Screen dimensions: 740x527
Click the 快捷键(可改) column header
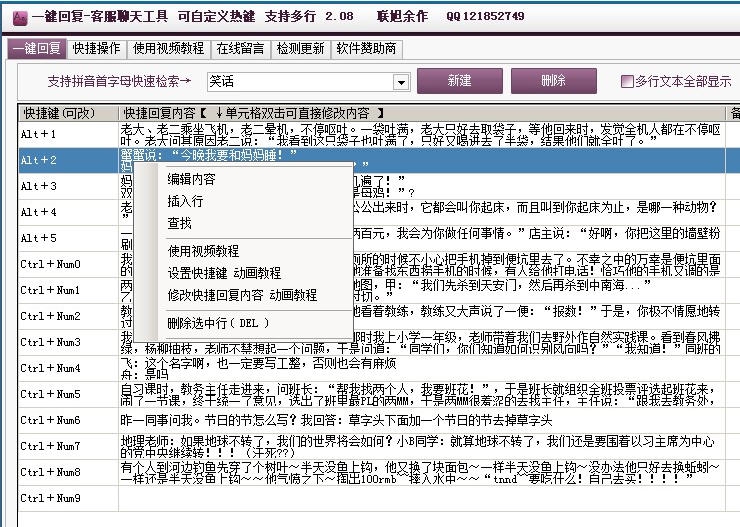pos(68,113)
